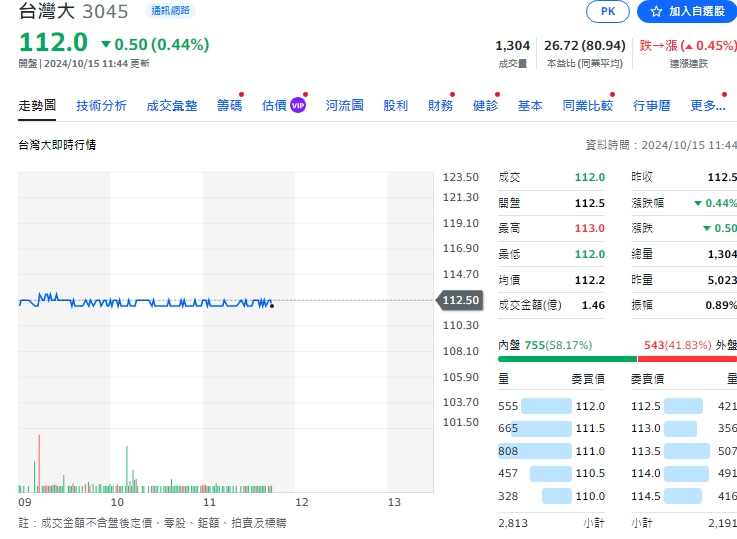Click the 昨量 value 5,023
This screenshot has width=737, height=539.
point(722,280)
